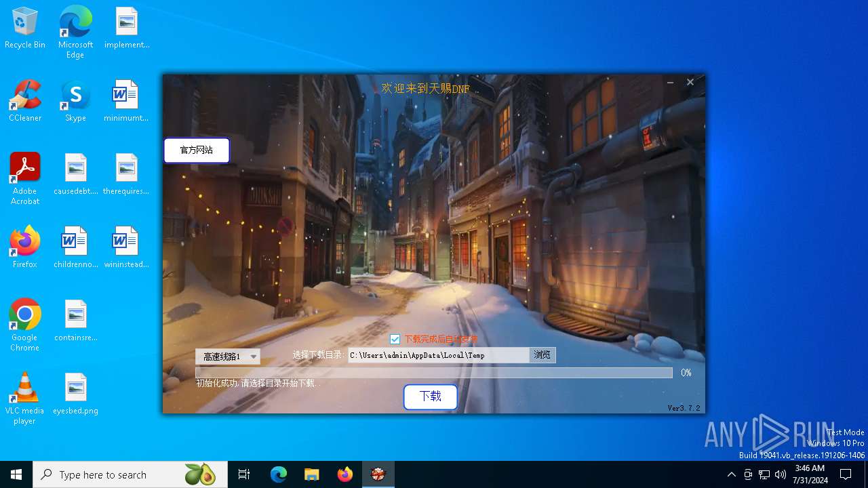The height and width of the screenshot is (488, 868).
Task: Select the wininstead... Word document
Action: pos(126,247)
